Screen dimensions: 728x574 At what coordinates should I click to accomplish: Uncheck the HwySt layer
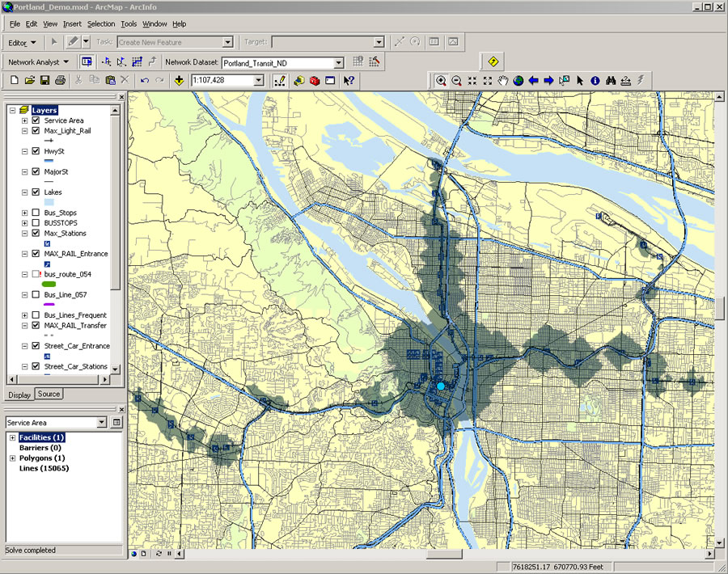(x=36, y=151)
